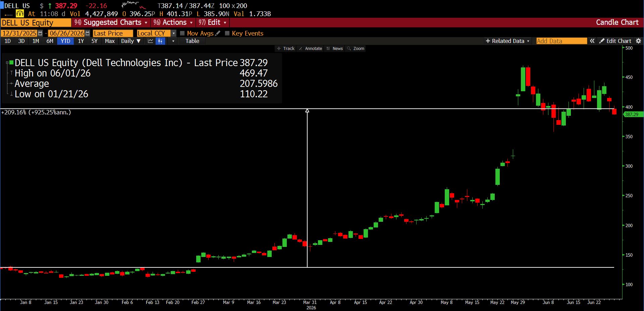The width and height of the screenshot is (644, 311).
Task: Click the 110.22 low value
Action: 254,94
